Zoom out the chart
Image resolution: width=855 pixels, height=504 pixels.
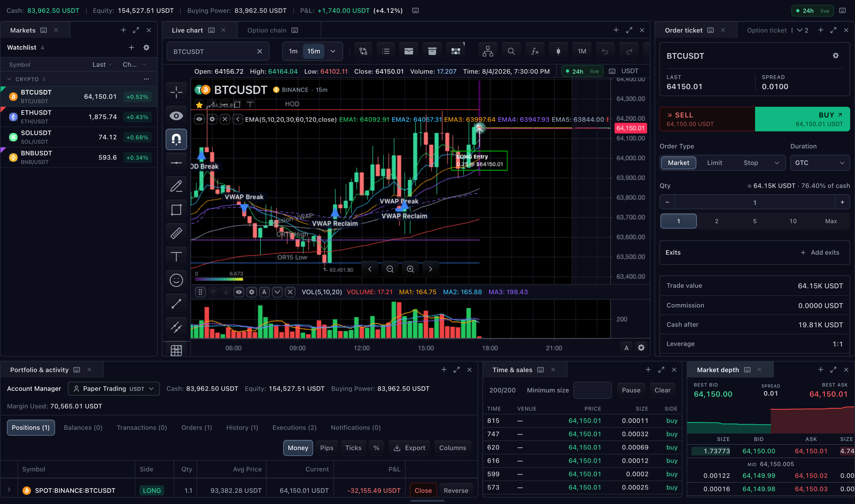click(390, 269)
